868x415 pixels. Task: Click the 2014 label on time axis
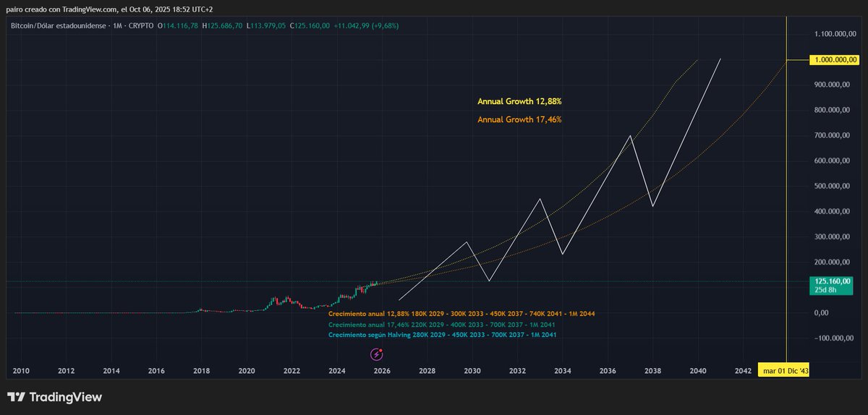pos(111,371)
